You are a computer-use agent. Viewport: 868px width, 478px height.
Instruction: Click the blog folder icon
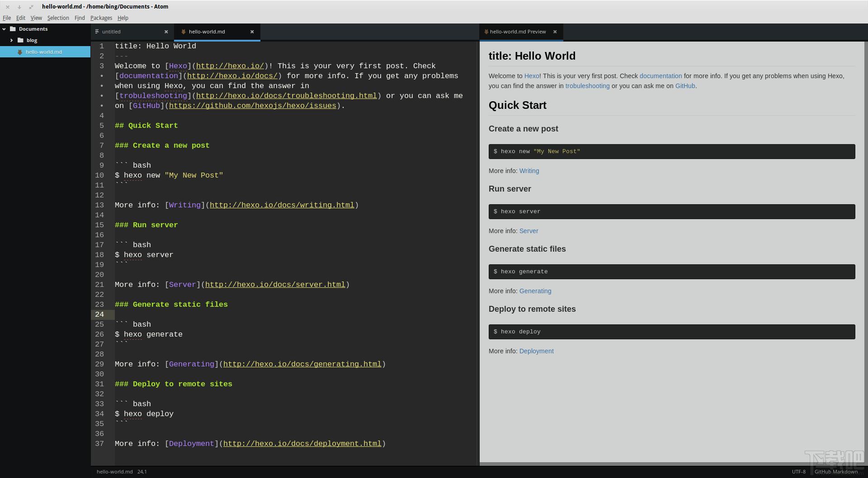pyautogui.click(x=20, y=40)
